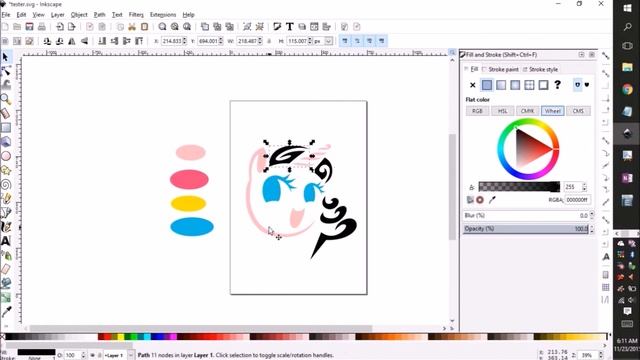The height and width of the screenshot is (360, 640).
Task: Open the Path menu
Action: tap(100, 15)
